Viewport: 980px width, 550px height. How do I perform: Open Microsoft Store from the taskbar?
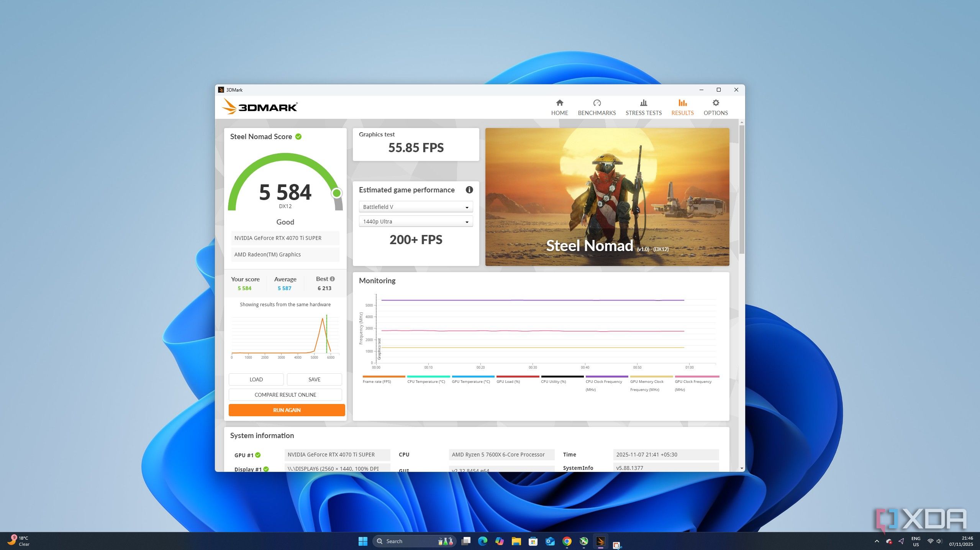pos(533,541)
